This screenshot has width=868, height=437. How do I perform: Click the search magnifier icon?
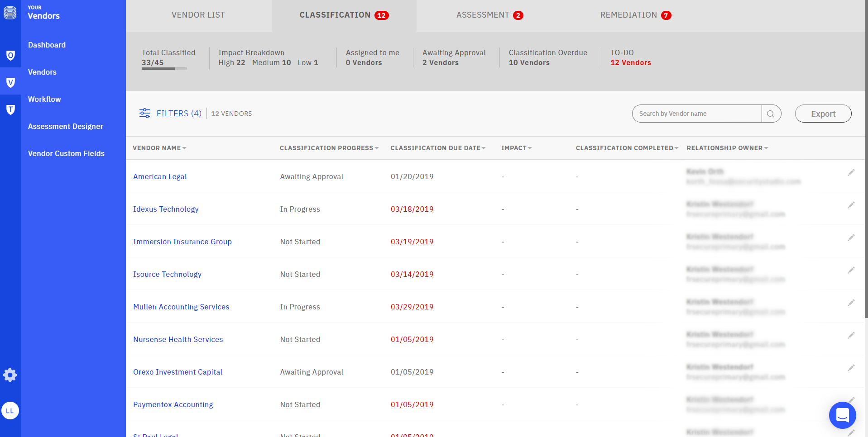pyautogui.click(x=771, y=114)
